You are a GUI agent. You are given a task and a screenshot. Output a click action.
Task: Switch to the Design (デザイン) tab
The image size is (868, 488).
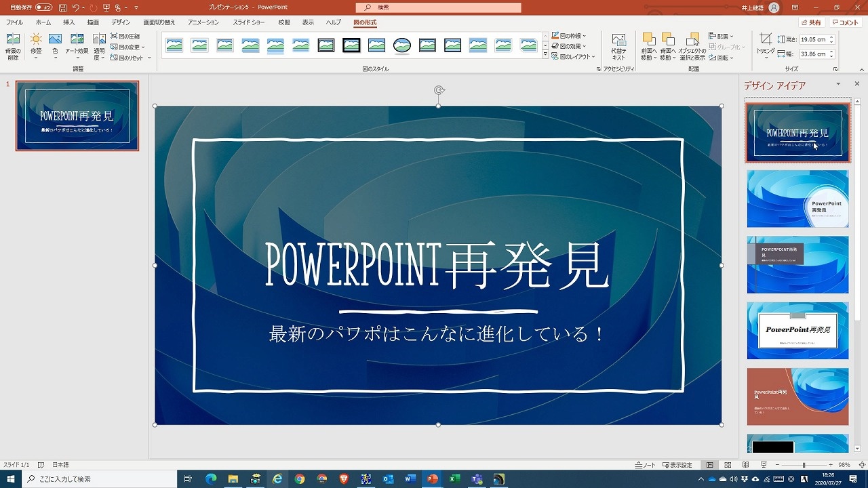click(x=121, y=22)
